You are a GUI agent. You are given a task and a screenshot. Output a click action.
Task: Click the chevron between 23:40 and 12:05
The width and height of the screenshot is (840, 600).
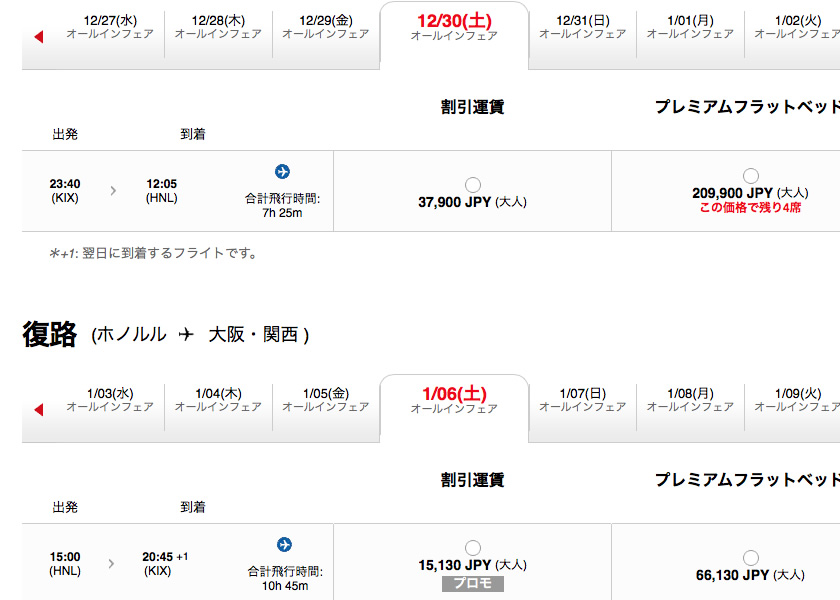pos(113,190)
